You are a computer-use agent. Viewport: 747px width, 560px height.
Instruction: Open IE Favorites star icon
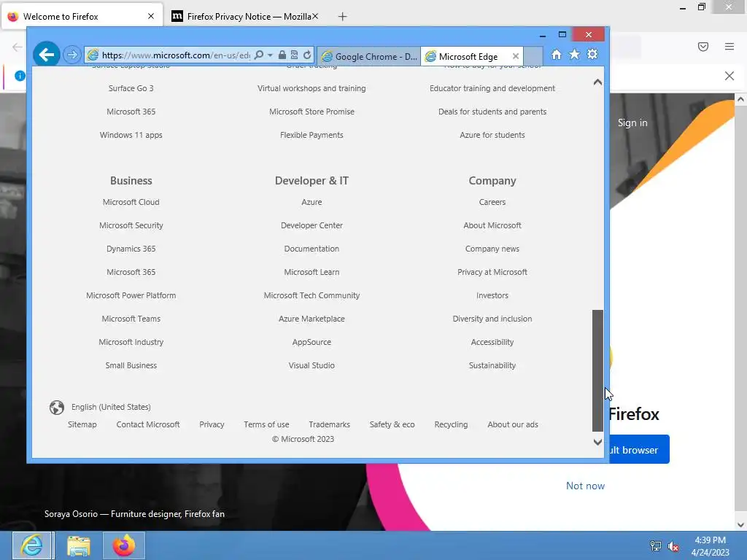(575, 54)
